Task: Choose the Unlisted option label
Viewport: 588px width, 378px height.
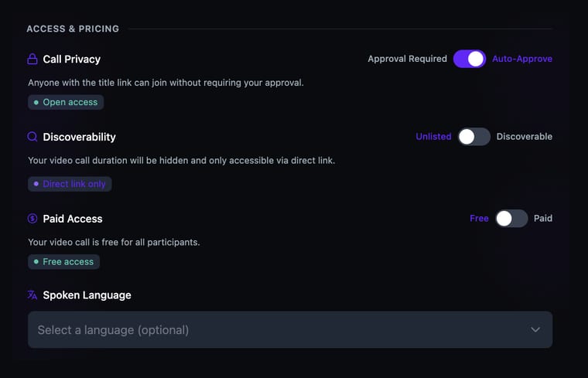Action: point(433,137)
